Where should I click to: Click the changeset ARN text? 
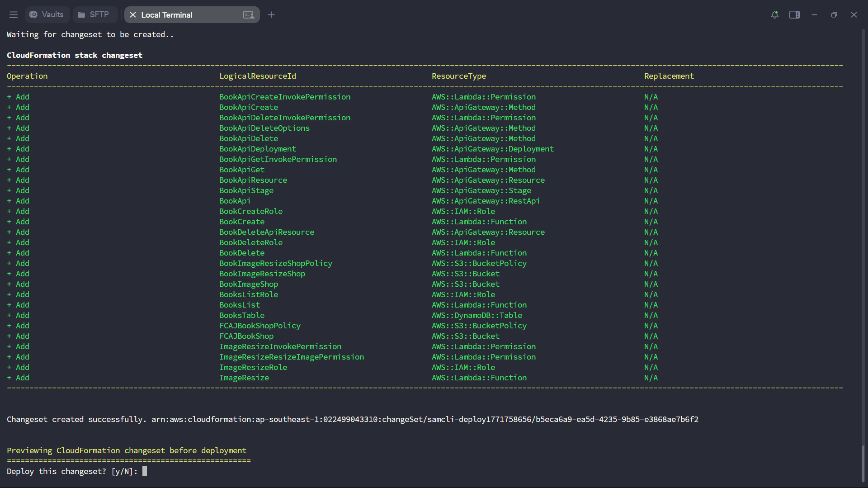pyautogui.click(x=425, y=419)
